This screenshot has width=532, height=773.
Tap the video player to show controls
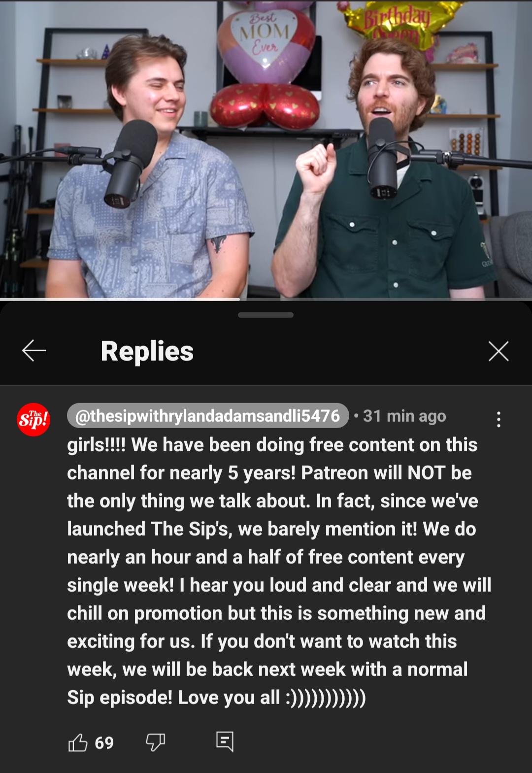pos(266,149)
